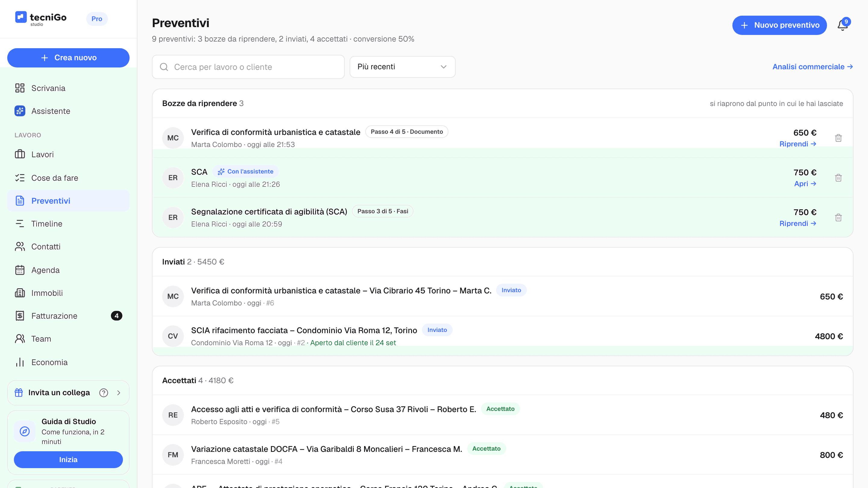Click the Timeline icon in sidebar
Image resolution: width=868 pixels, height=488 pixels.
click(20, 224)
